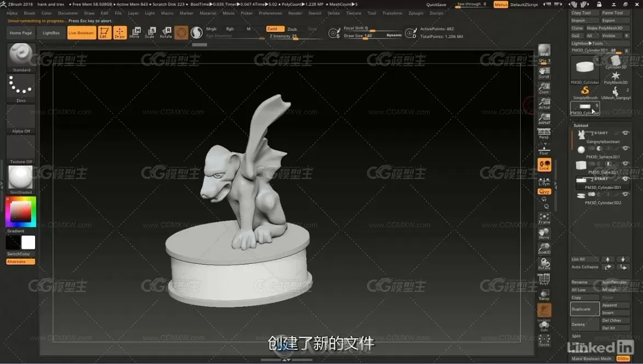Screen dimensions: 643x364
Task: Activate the Draw mode button
Action: click(x=120, y=33)
